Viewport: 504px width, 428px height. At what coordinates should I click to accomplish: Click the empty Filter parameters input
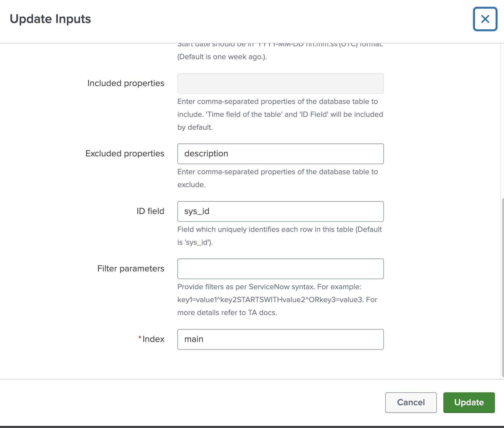point(280,269)
